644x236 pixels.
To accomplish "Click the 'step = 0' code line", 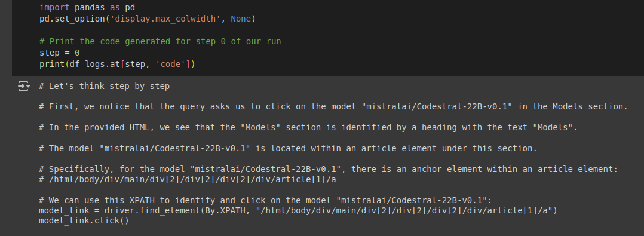I will (x=60, y=53).
